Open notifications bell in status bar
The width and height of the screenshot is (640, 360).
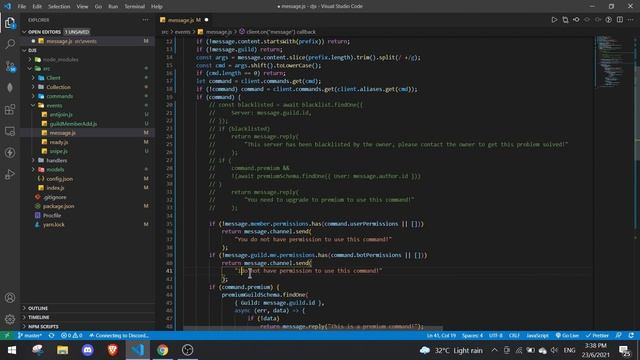631,336
